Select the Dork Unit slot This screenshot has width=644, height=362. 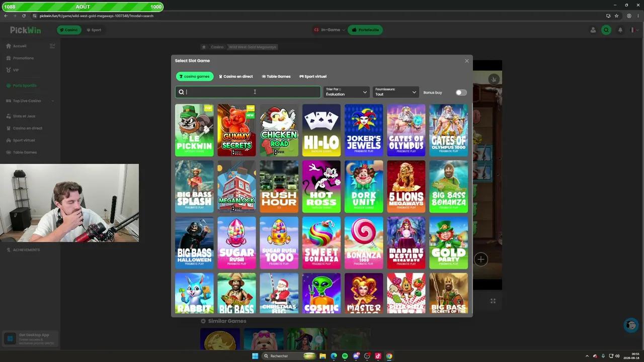[x=364, y=187]
